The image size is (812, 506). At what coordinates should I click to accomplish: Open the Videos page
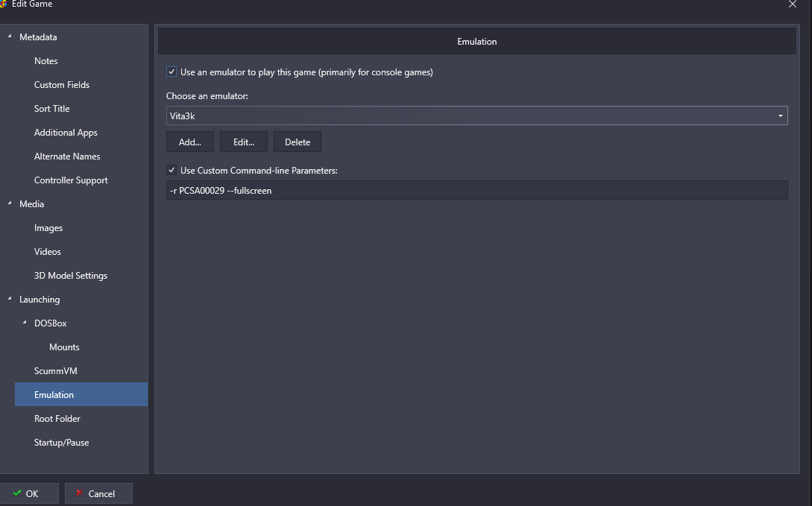(48, 251)
